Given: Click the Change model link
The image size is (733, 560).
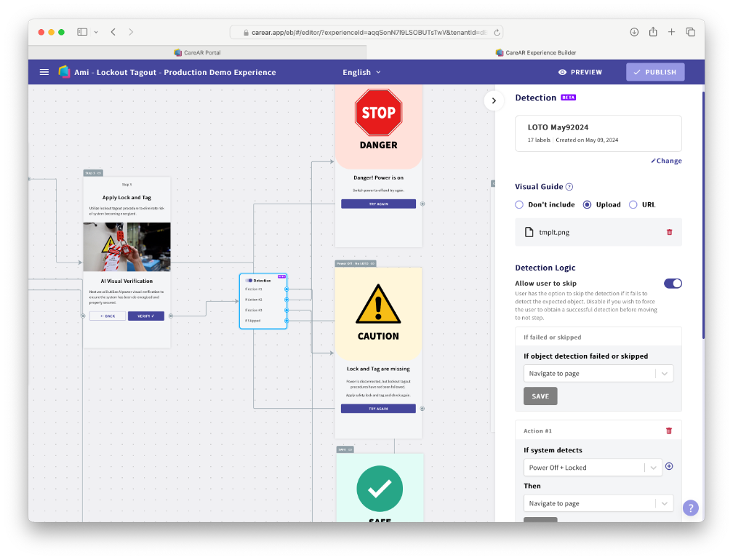Looking at the screenshot, I should point(666,161).
